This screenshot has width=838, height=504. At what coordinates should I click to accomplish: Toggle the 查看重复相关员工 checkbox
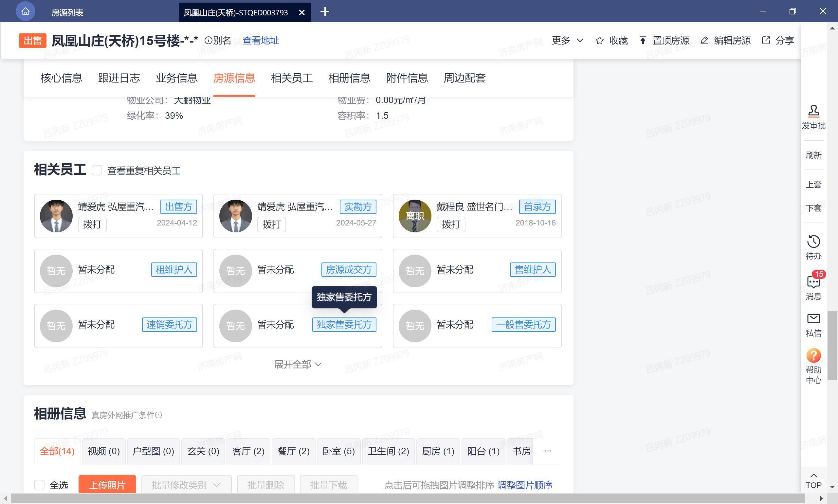pyautogui.click(x=97, y=170)
